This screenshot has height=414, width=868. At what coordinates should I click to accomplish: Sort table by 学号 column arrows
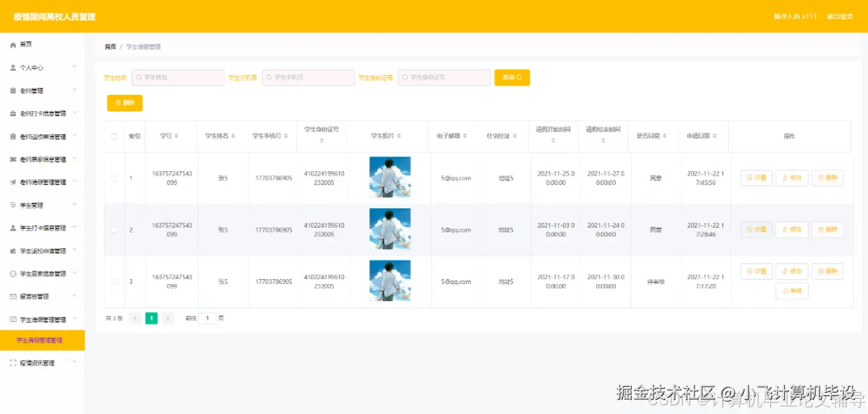[176, 136]
